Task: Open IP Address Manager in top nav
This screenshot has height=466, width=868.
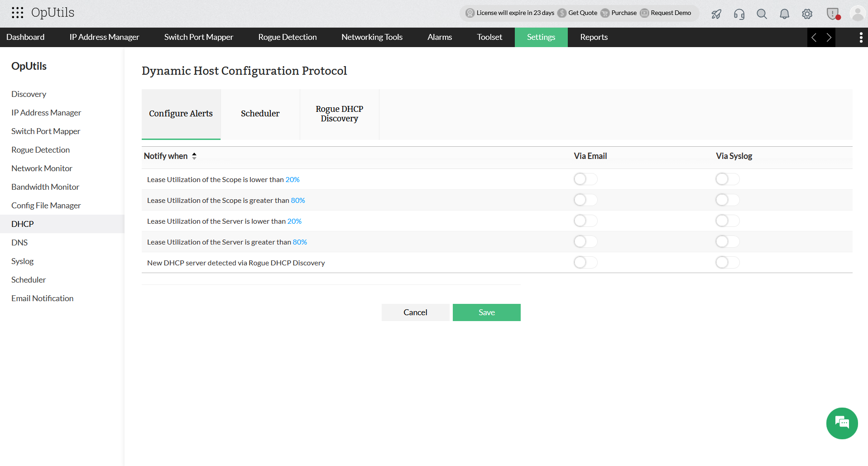Action: (104, 37)
